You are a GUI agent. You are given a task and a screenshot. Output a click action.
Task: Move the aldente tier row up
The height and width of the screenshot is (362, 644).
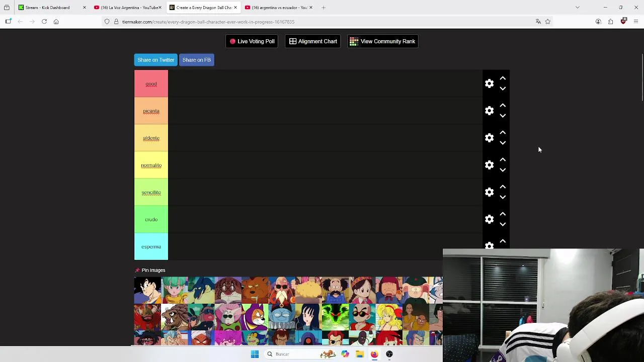click(503, 133)
